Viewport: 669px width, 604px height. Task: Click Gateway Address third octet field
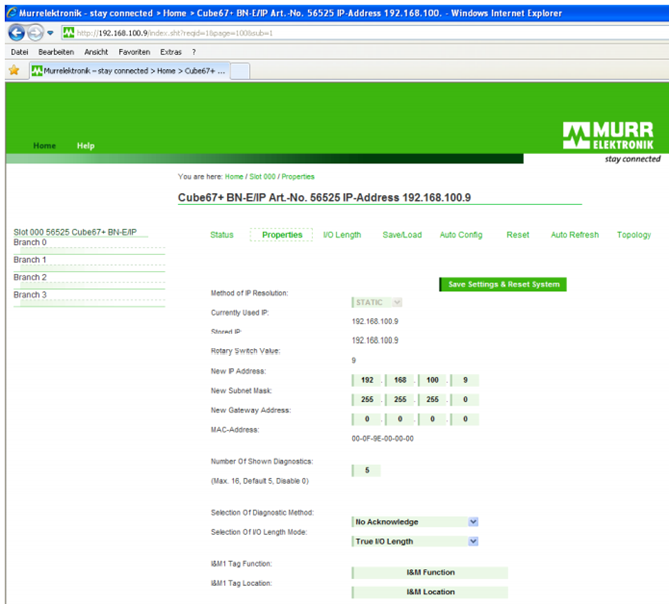(432, 419)
